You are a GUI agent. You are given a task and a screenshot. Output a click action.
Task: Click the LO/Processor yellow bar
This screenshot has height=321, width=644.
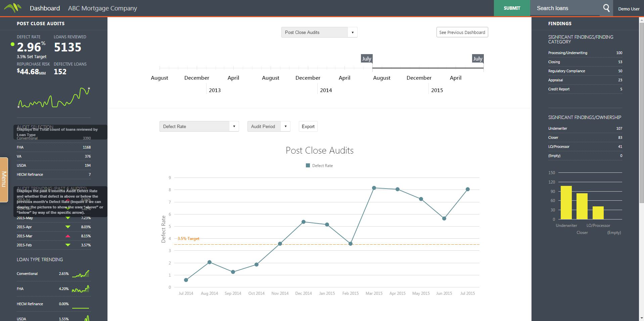(x=598, y=213)
